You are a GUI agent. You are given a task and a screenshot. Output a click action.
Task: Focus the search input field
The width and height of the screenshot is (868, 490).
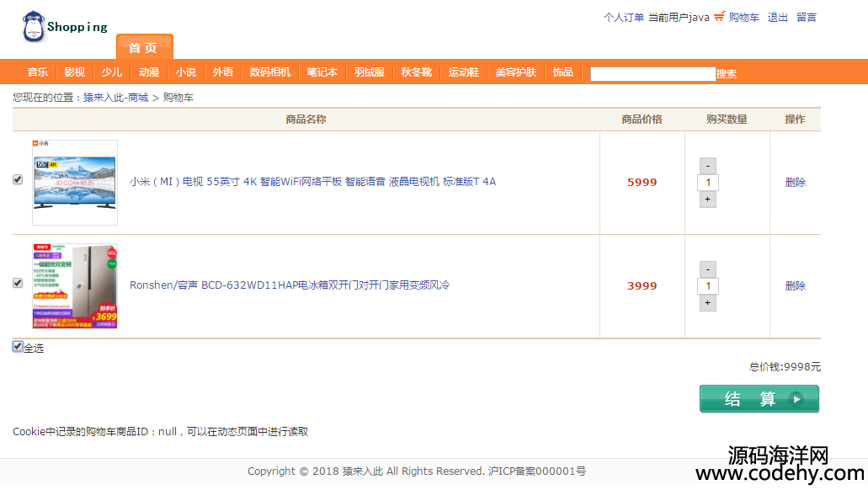coord(652,73)
